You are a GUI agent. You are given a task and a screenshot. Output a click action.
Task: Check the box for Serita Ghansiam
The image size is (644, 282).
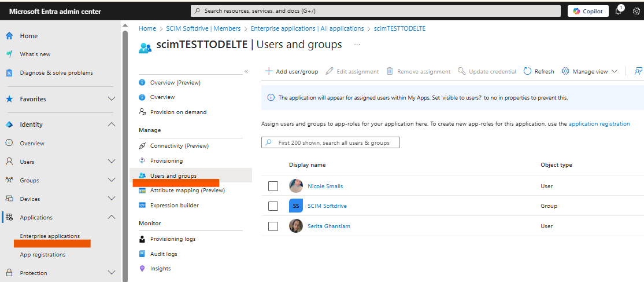click(x=273, y=226)
